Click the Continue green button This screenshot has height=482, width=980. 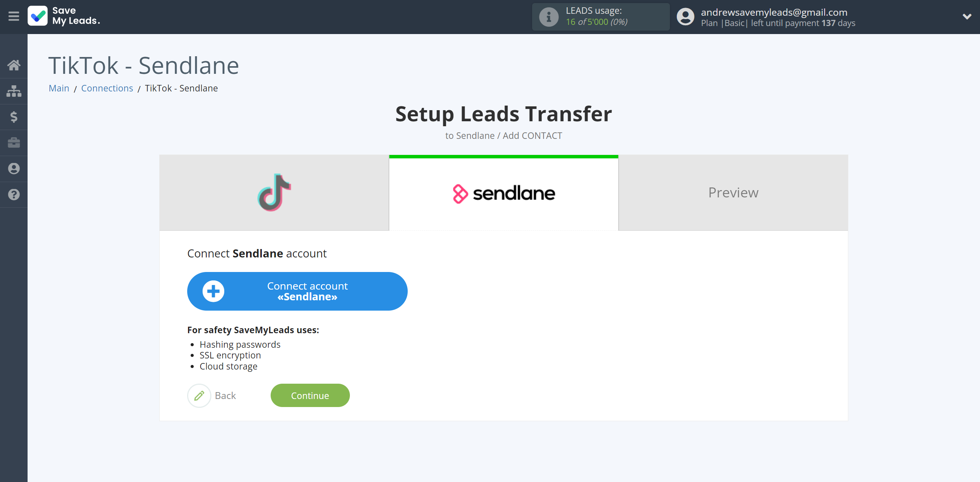(x=310, y=395)
